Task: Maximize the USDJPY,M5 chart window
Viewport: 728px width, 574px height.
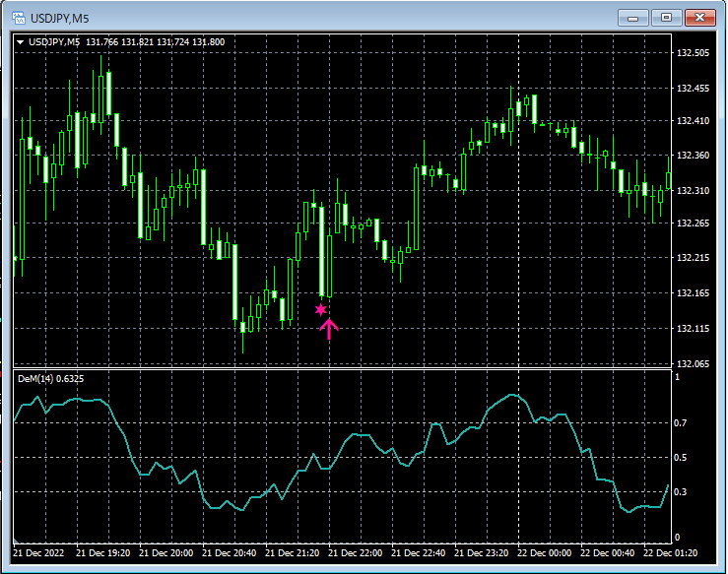Action: pos(666,18)
